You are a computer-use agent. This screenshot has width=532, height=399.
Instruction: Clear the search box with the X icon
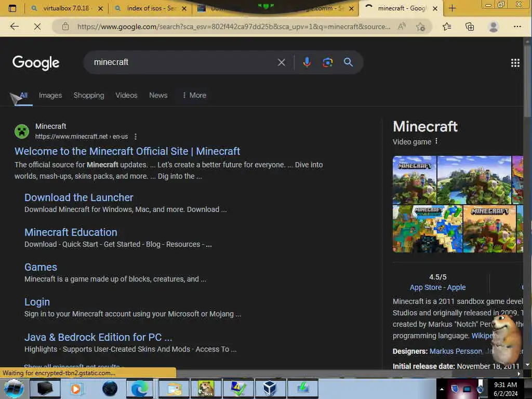click(x=281, y=62)
